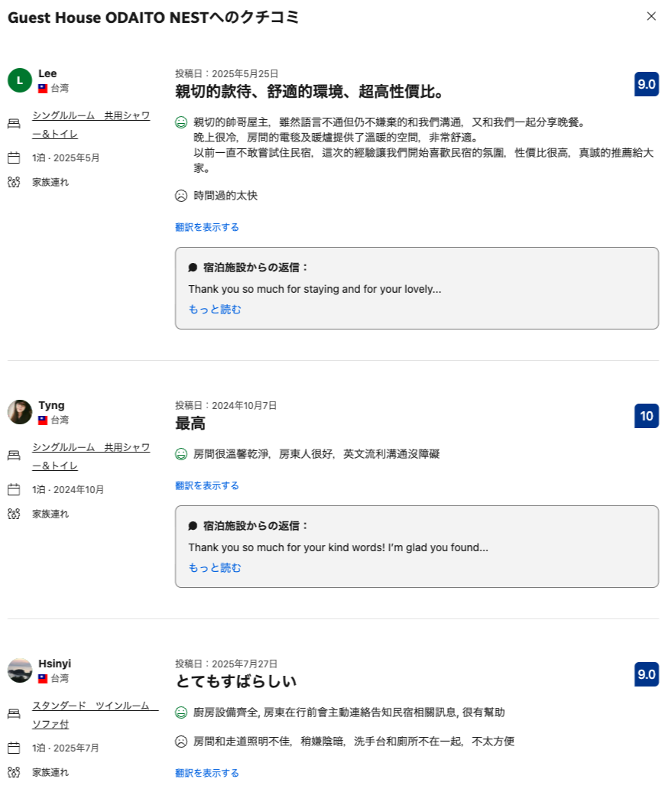The height and width of the screenshot is (805, 672).
Task: Show translation for Hsinyi's review
Action: (x=207, y=773)
